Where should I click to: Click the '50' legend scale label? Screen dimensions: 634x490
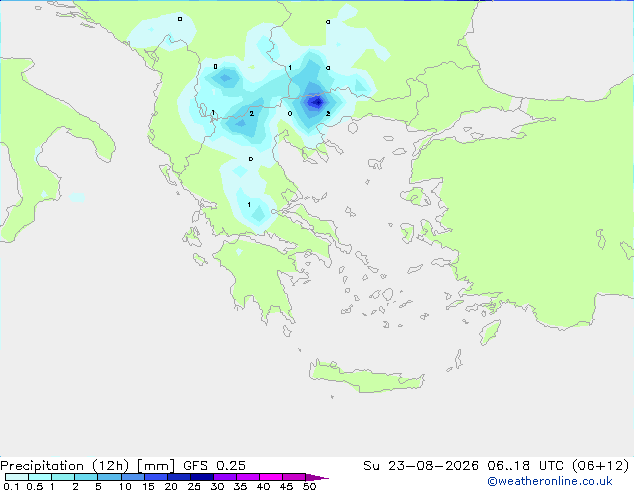click(x=309, y=486)
